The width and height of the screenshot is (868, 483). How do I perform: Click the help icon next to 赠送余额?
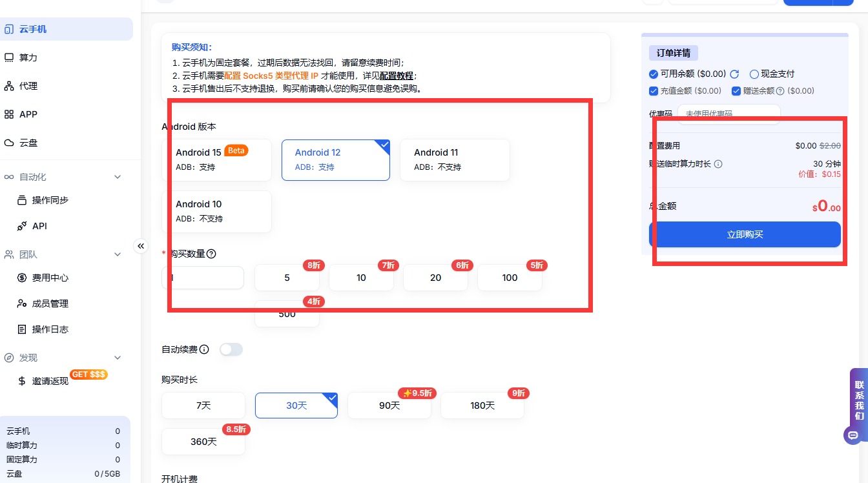click(x=780, y=91)
